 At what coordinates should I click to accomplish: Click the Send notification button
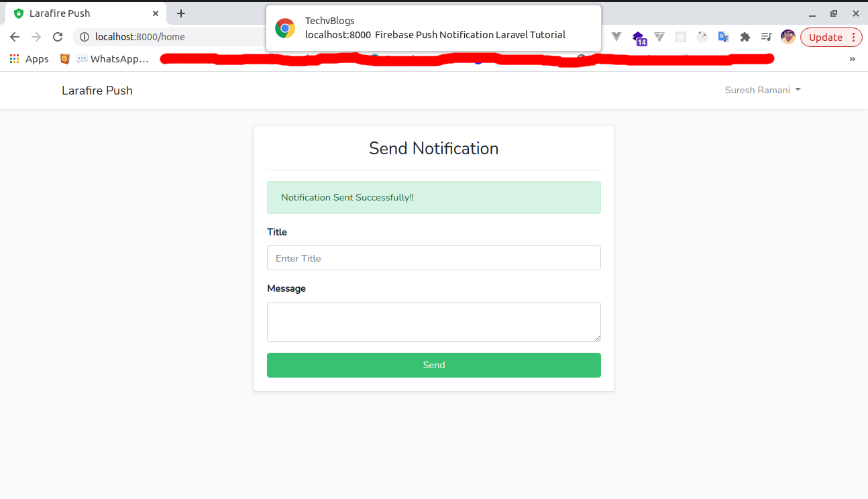[433, 365]
